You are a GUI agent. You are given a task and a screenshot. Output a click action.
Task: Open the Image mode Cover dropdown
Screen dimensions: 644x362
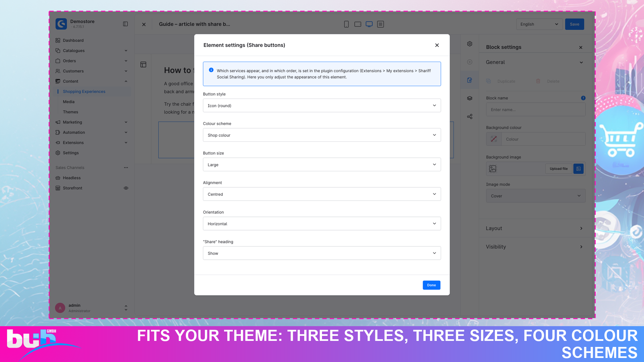(536, 196)
